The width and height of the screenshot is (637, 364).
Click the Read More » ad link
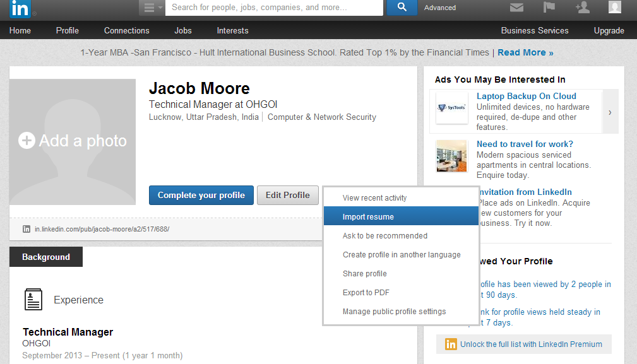(x=525, y=52)
